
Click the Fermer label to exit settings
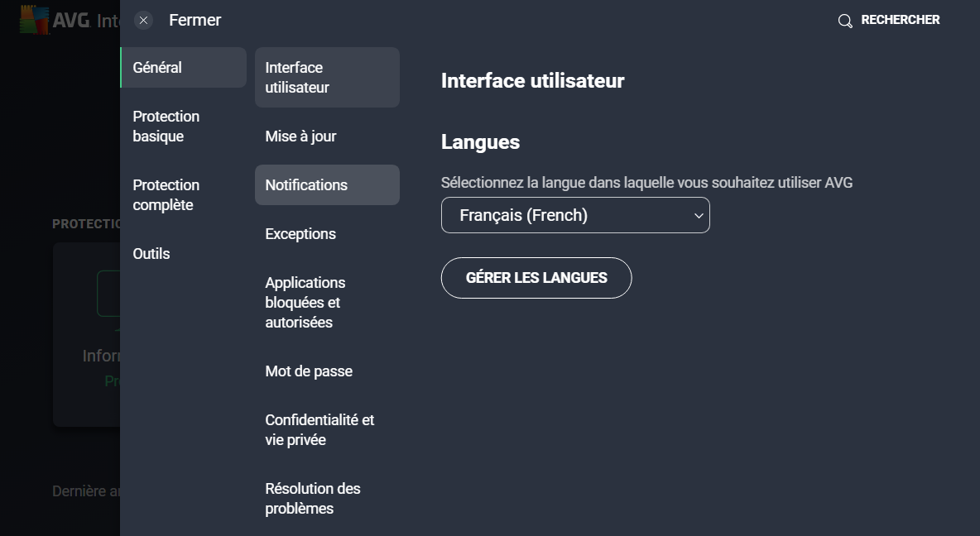(195, 20)
